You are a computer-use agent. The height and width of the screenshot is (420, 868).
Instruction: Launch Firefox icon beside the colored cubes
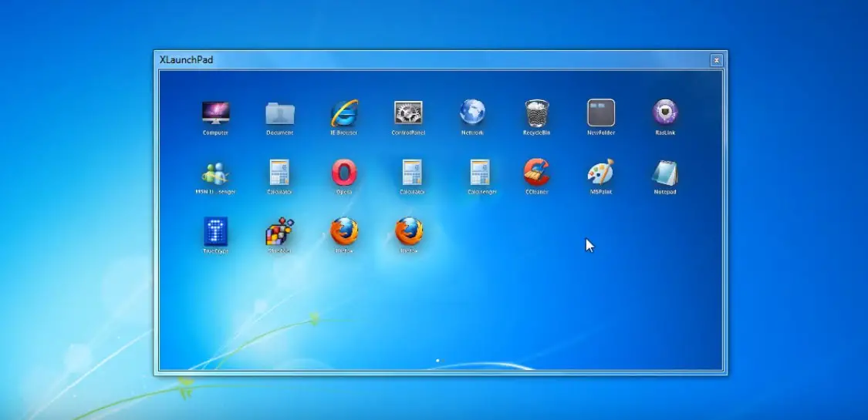pos(344,231)
